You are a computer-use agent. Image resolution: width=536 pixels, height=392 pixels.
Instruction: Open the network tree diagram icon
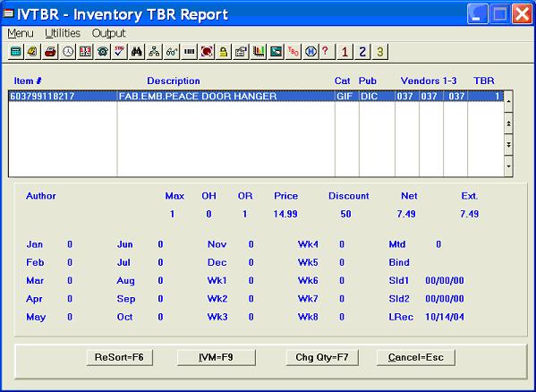click(154, 52)
